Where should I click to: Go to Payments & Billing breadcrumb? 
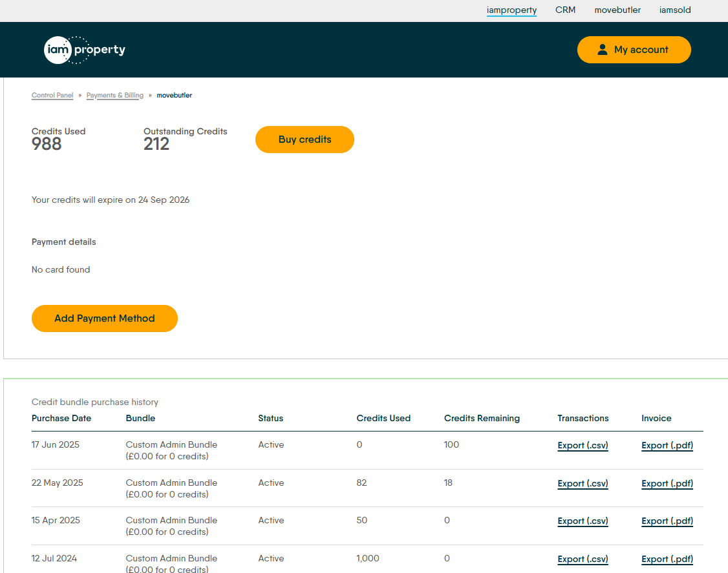click(115, 96)
